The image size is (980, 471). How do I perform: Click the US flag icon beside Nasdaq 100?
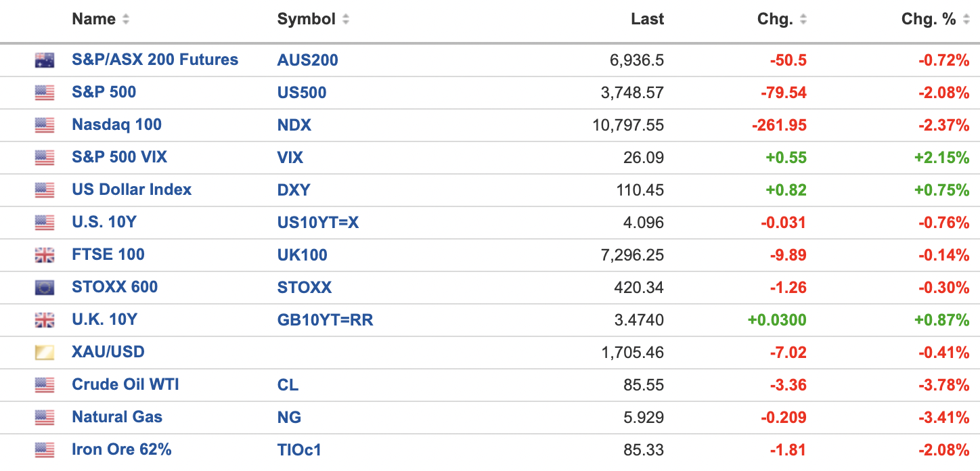coord(45,125)
